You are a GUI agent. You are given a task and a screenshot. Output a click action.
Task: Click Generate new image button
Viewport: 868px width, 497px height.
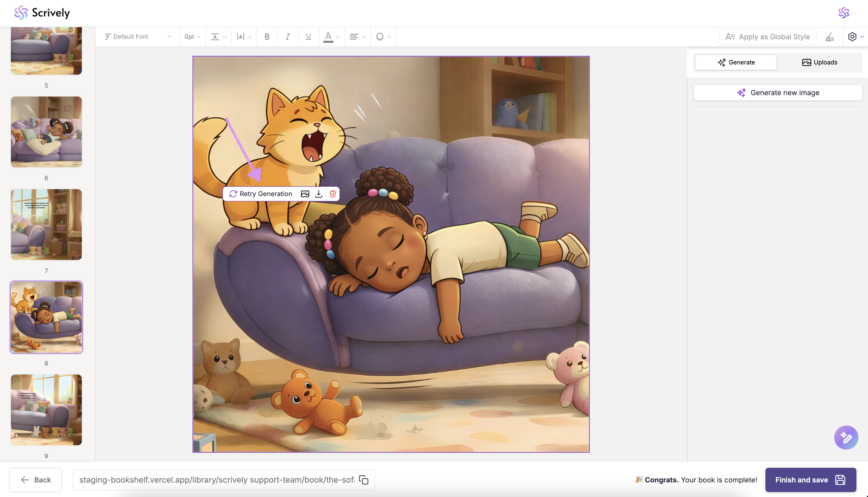(778, 92)
